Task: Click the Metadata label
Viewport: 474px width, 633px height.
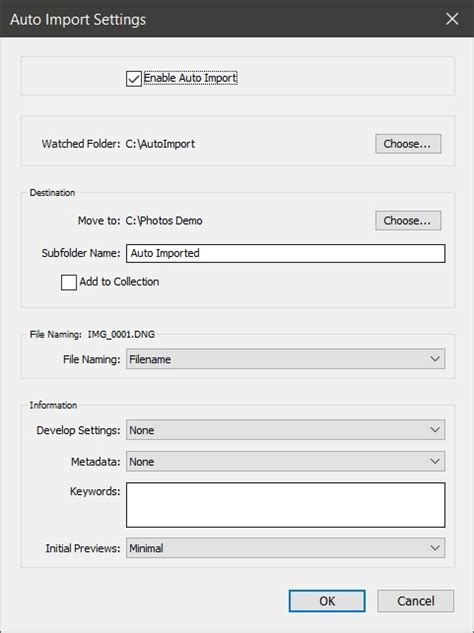Action: pos(95,462)
